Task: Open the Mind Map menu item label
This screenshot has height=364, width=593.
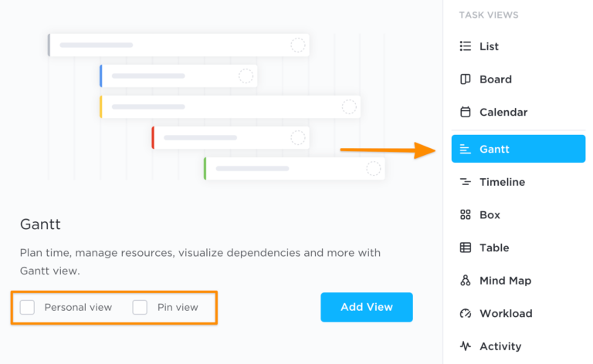Action: 505,281
